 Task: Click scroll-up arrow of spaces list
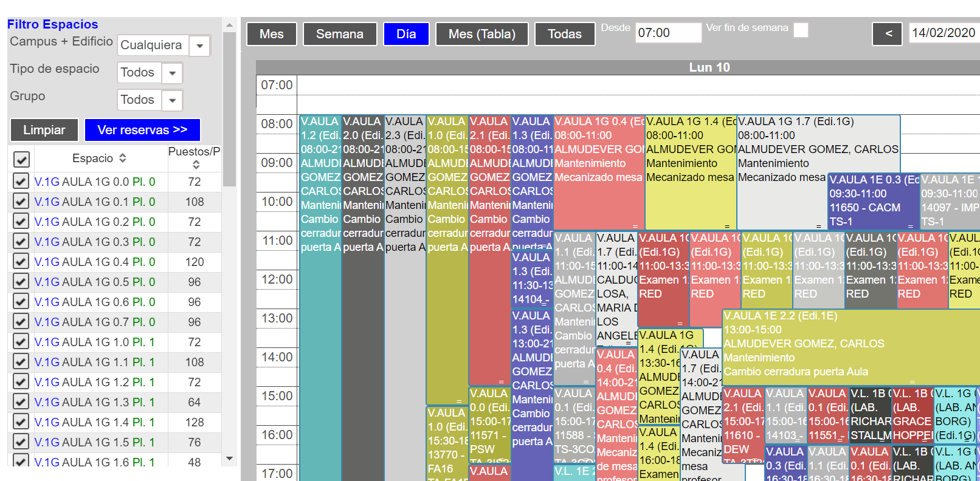pos(229,26)
